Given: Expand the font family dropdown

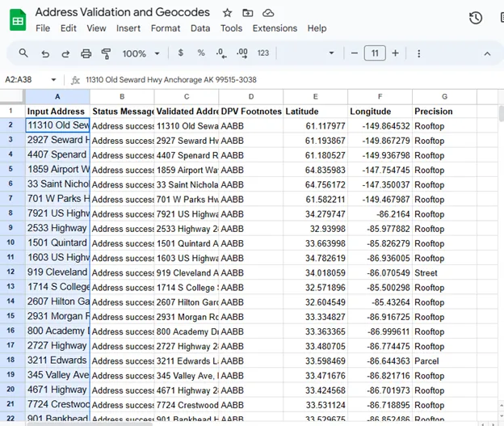Looking at the screenshot, I should 331,53.
